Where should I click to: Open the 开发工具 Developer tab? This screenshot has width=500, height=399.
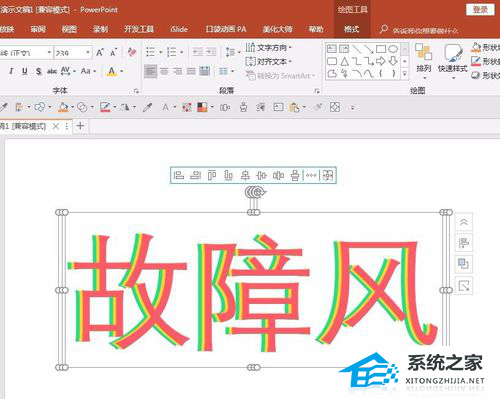tap(139, 29)
